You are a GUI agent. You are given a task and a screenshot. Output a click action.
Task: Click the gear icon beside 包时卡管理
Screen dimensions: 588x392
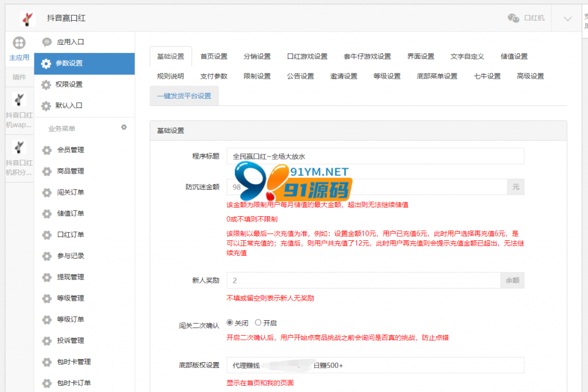click(x=47, y=362)
